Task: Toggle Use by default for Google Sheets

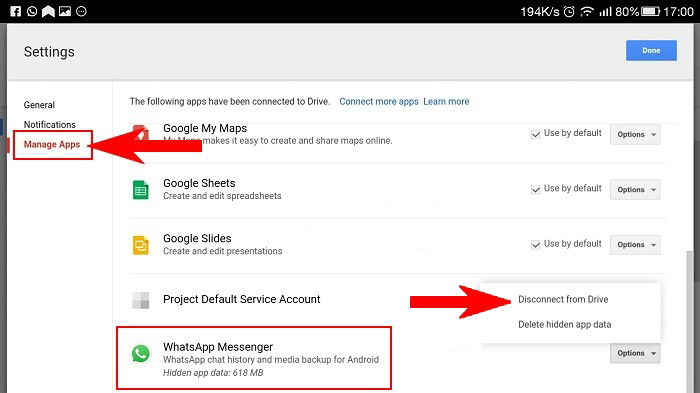Action: 535,189
